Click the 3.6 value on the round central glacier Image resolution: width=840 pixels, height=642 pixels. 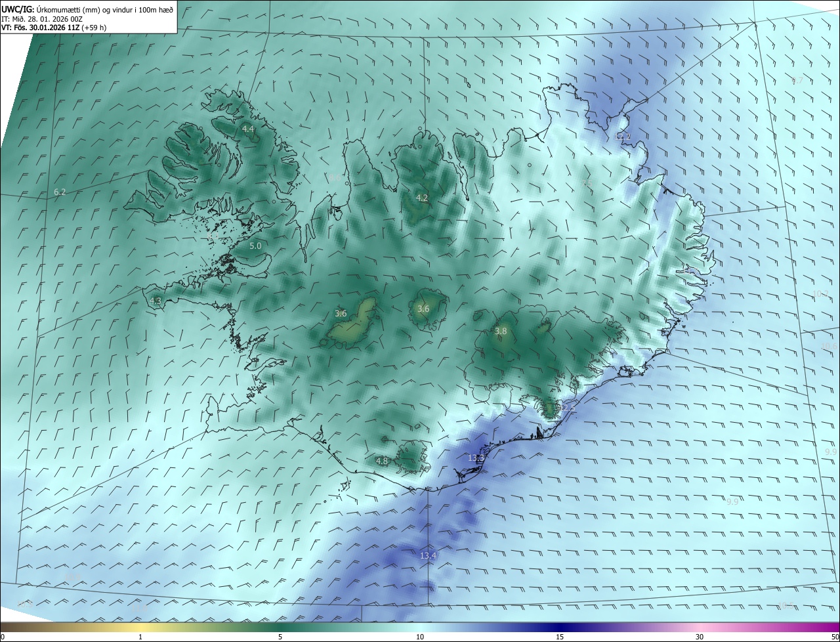pyautogui.click(x=423, y=309)
